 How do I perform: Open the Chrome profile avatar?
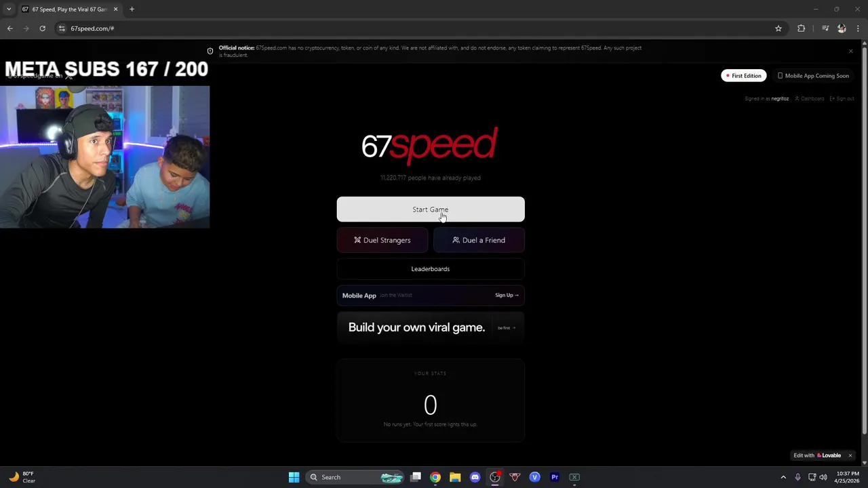[842, 28]
